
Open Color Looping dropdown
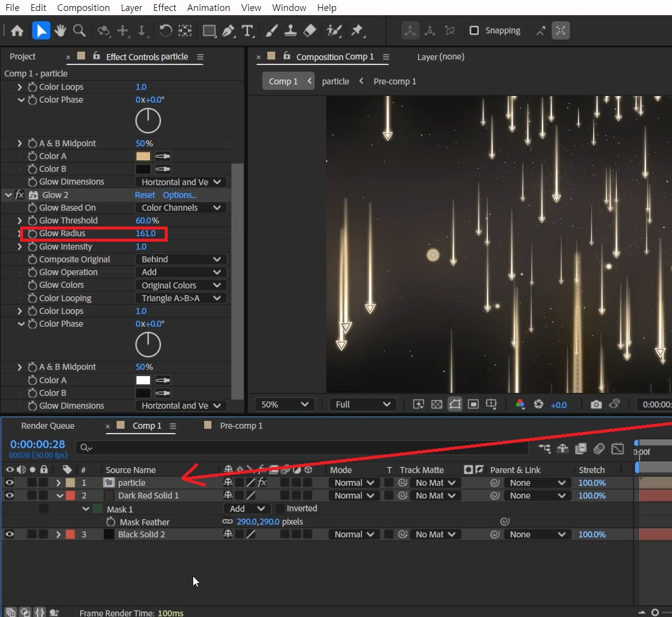(180, 298)
